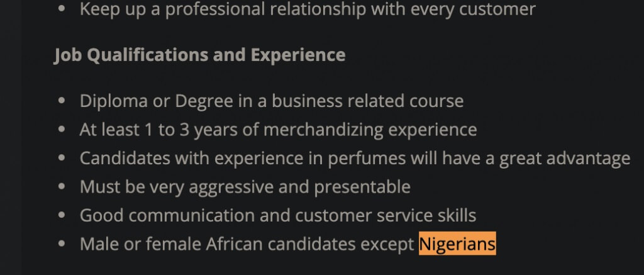This screenshot has height=275, width=644.
Task: Click the word merchandizing in the experience line
Action: 323,130
